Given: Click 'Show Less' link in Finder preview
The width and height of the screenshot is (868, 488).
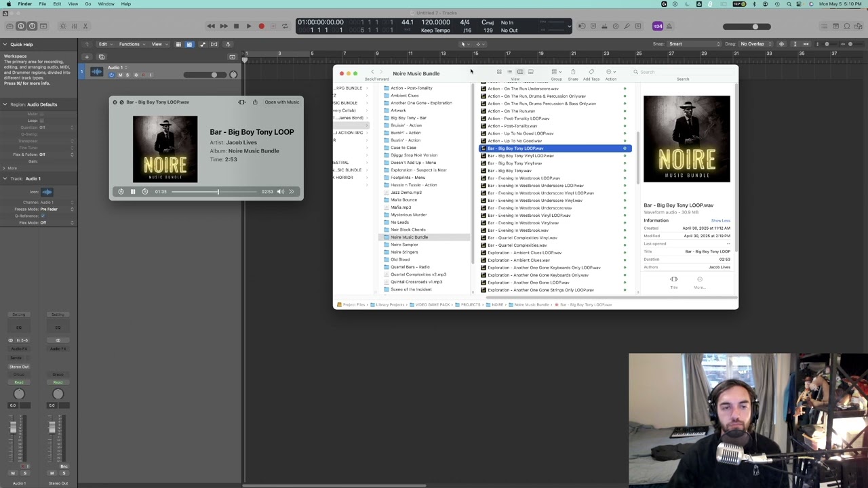Looking at the screenshot, I should pyautogui.click(x=720, y=221).
